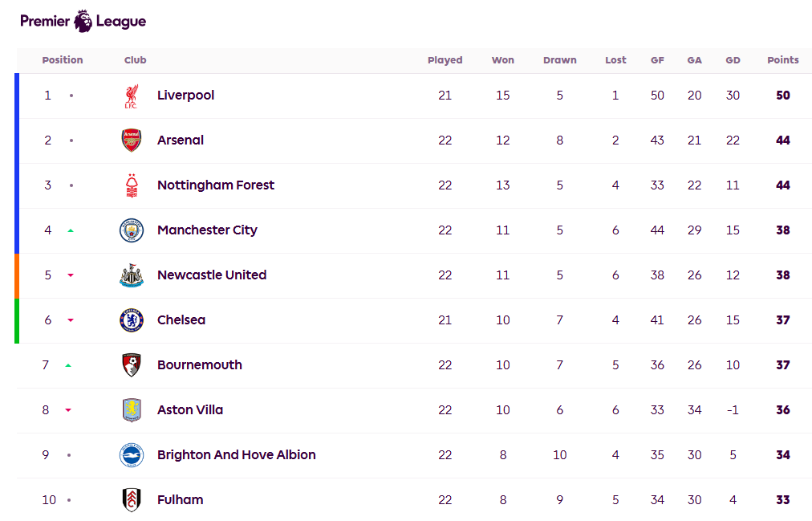Click the red down arrow beside Chelsea
The image size is (812, 521).
coord(71,320)
